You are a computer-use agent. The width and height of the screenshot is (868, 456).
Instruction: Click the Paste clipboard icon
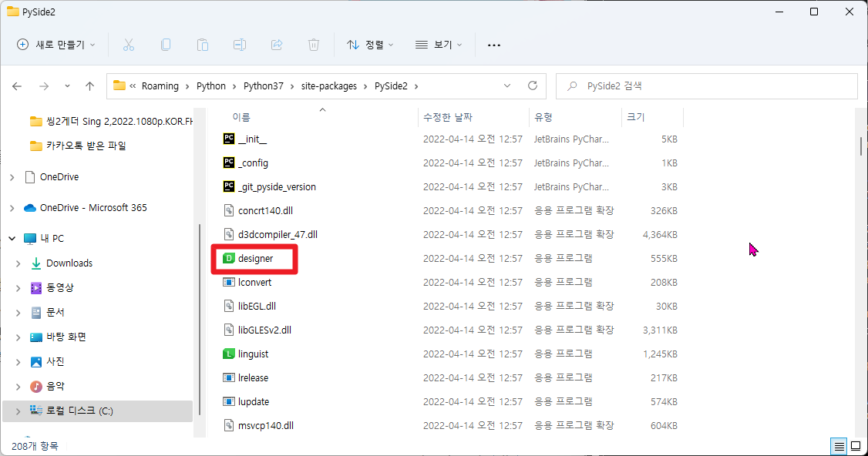click(203, 45)
